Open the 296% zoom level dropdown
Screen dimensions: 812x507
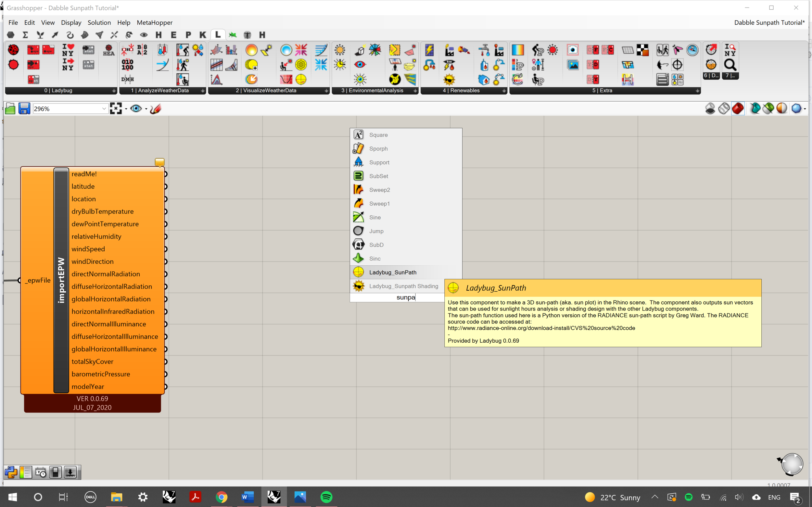click(104, 108)
